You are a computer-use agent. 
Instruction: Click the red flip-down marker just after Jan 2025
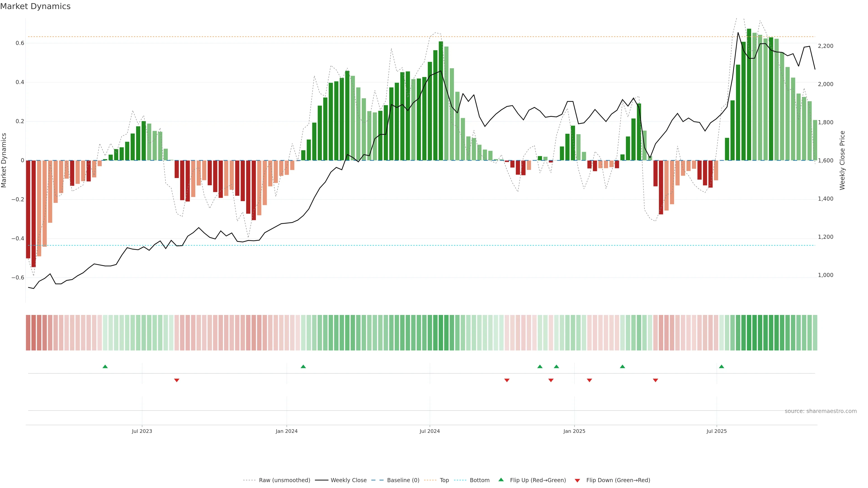589,380
